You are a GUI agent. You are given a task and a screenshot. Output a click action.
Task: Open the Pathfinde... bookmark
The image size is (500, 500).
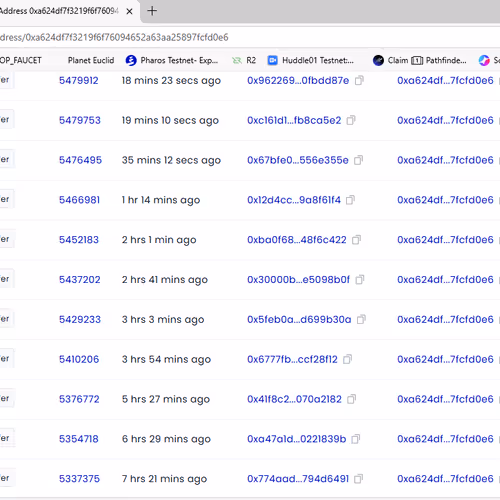click(439, 60)
